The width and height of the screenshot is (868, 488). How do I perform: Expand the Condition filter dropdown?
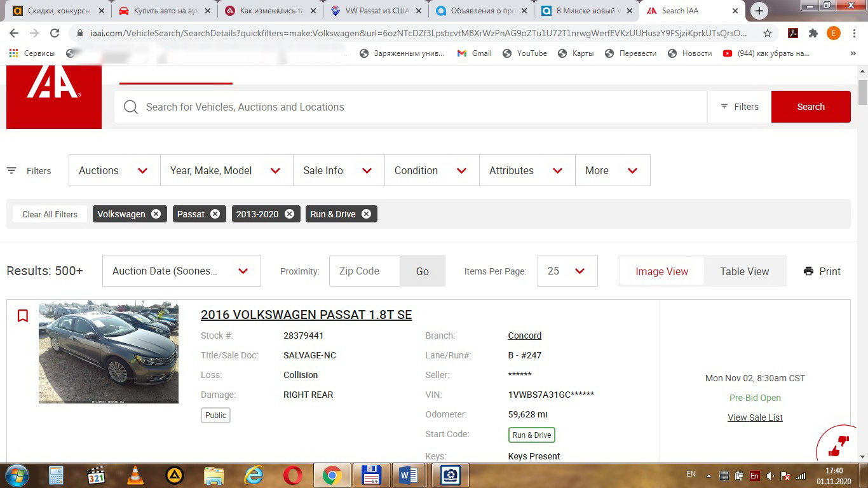(x=432, y=170)
